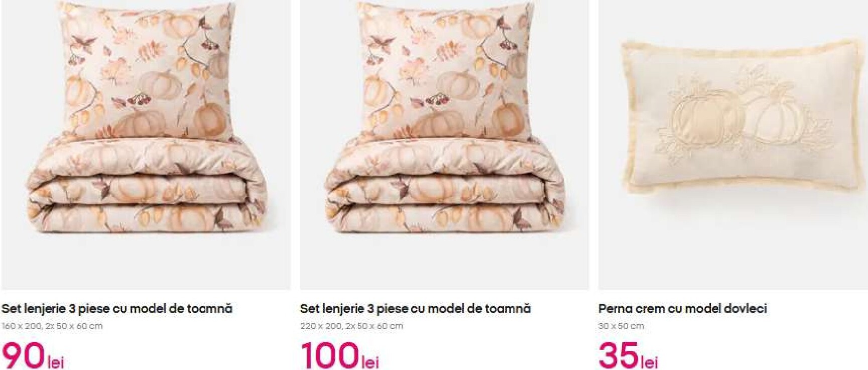The height and width of the screenshot is (370, 868).
Task: Open the 90 lei bedding set photo
Action: tap(146, 145)
